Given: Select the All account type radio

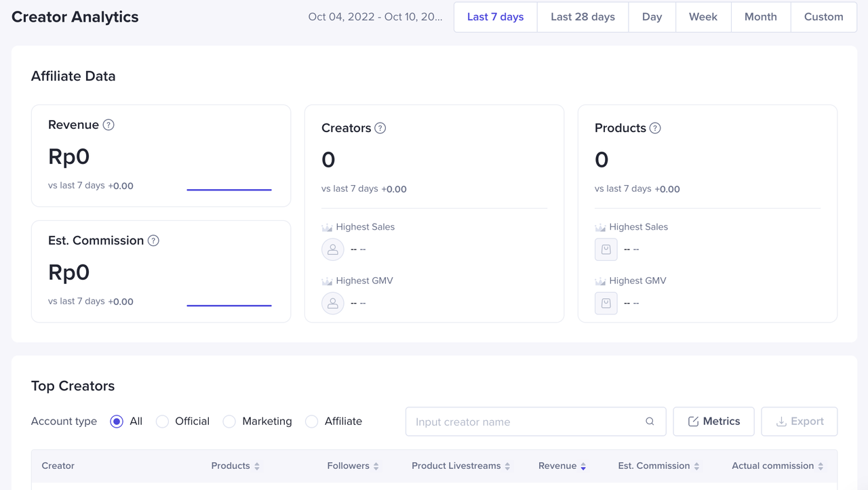Looking at the screenshot, I should (x=117, y=422).
